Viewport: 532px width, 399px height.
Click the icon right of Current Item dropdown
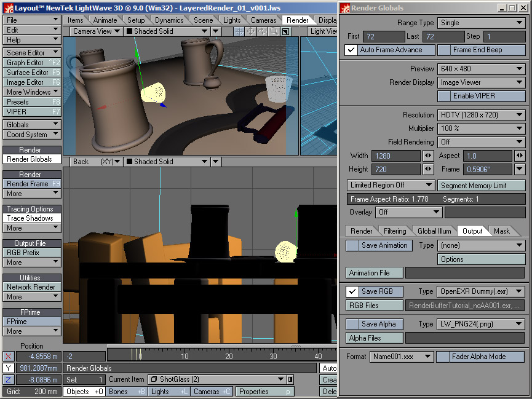[x=290, y=379]
